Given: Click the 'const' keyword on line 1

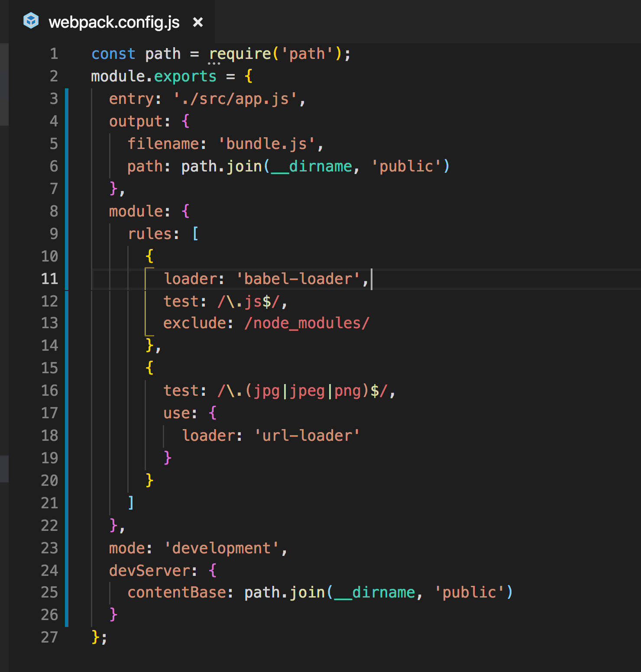Looking at the screenshot, I should [x=113, y=54].
